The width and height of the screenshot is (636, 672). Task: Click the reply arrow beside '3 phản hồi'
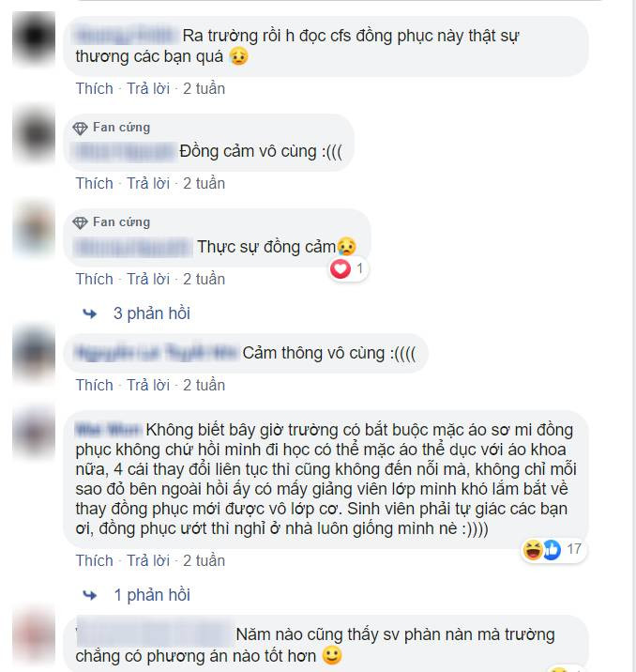click(x=89, y=313)
